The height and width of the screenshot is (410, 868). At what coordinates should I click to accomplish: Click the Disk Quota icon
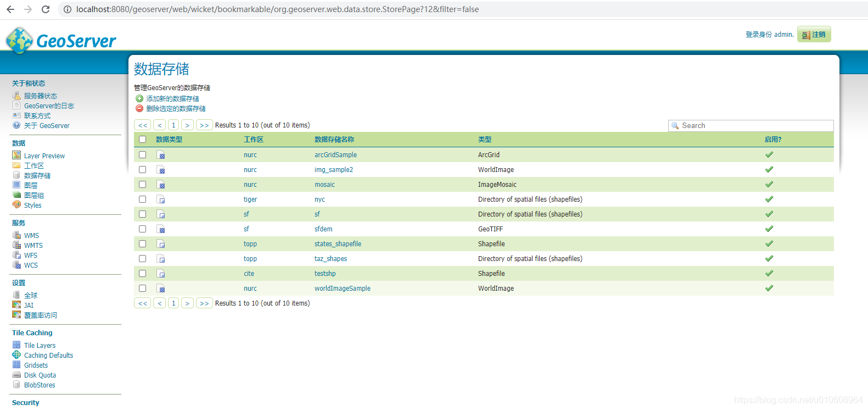(16, 375)
